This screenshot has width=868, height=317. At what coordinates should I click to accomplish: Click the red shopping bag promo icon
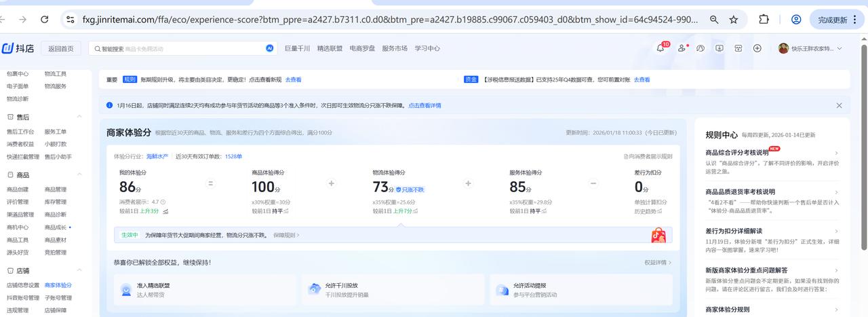coord(658,235)
